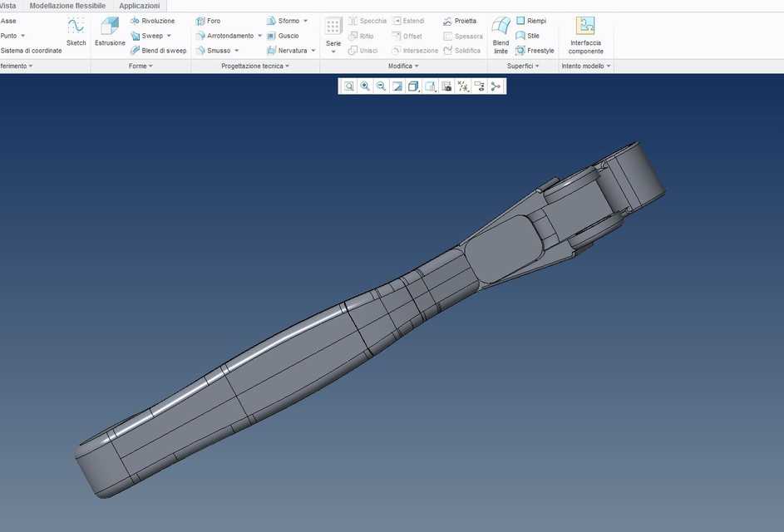Toggle annotation display in graphics toolbar

tap(480, 86)
